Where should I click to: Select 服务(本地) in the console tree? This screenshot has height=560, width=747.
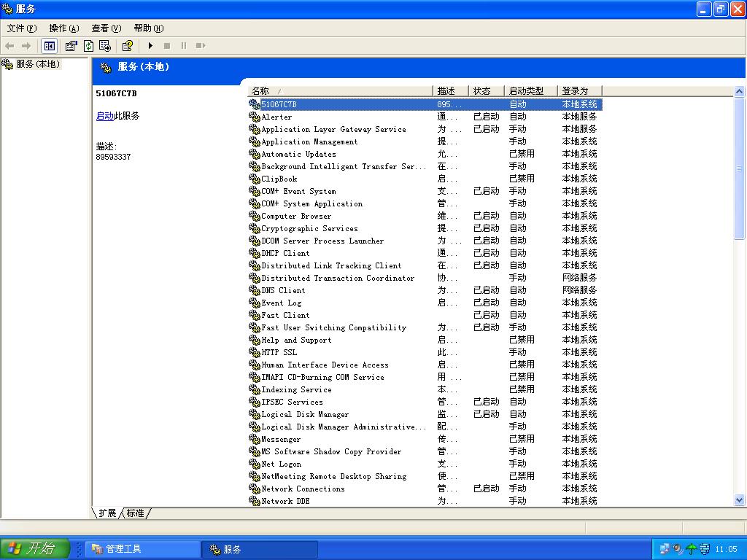(38, 64)
